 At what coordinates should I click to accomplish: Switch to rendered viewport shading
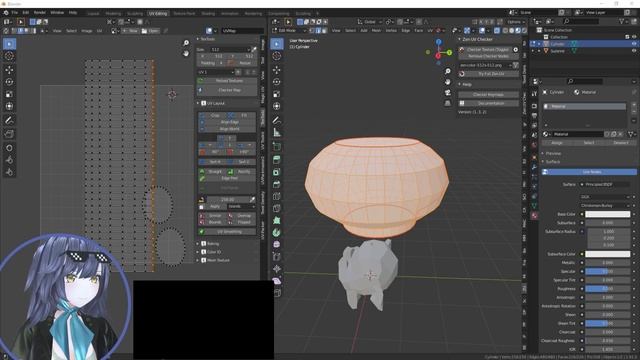[524, 31]
